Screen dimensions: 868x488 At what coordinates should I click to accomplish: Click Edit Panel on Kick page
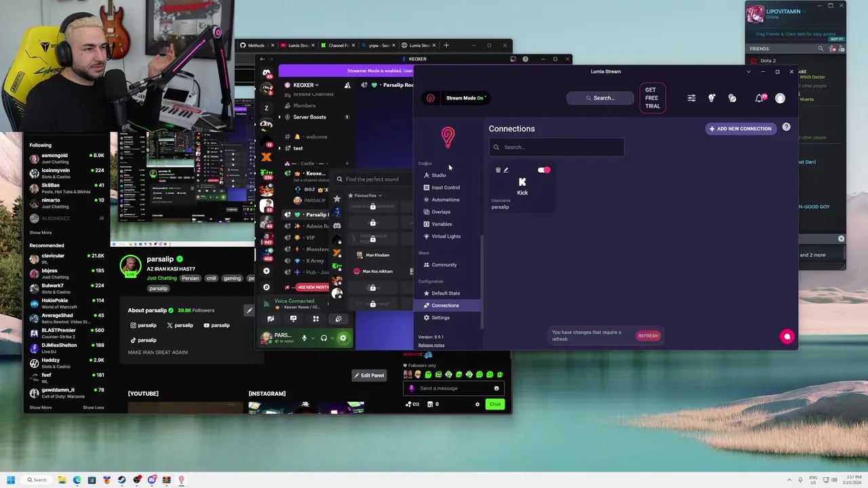(x=369, y=375)
